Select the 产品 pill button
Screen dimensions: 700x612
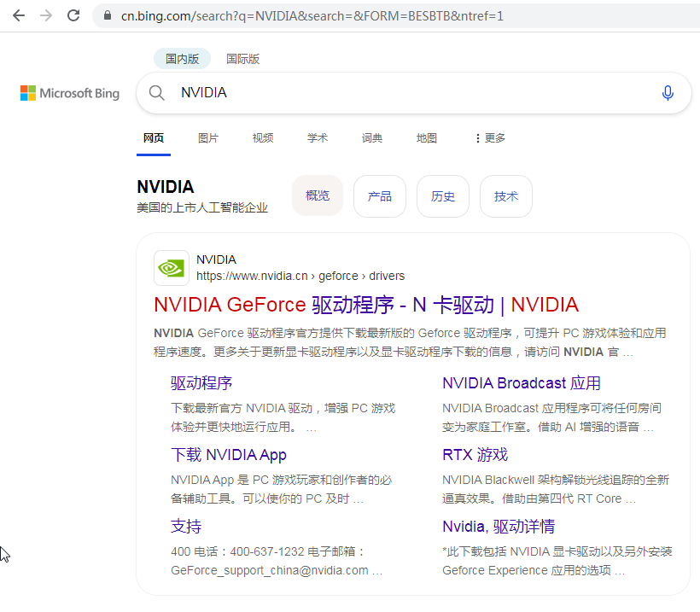coord(380,196)
